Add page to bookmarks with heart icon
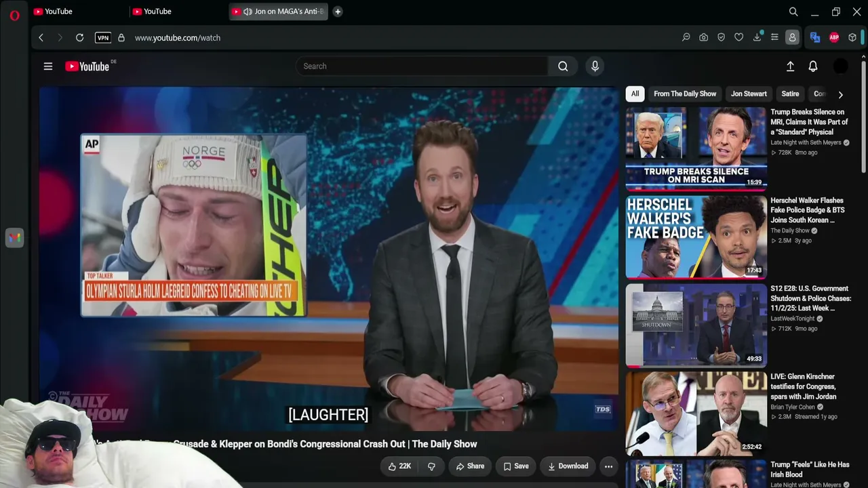This screenshot has width=868, height=488. [739, 38]
